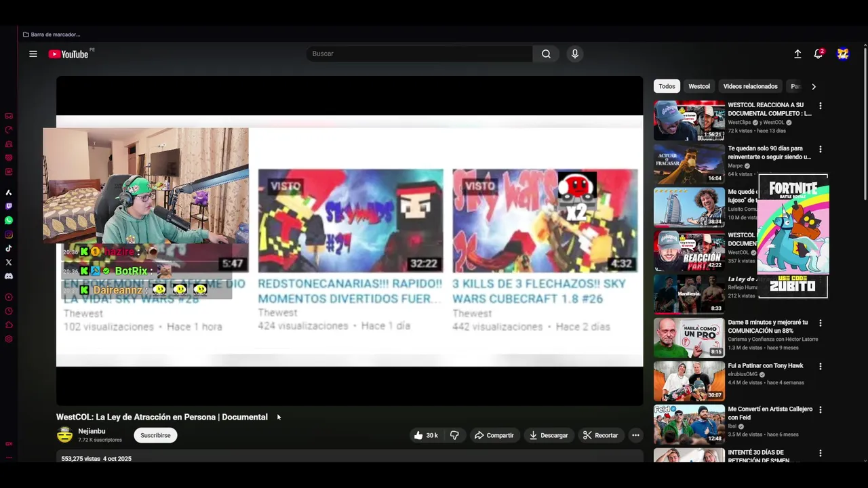The image size is (868, 488).
Task: Click the main video player area
Action: click(x=349, y=241)
